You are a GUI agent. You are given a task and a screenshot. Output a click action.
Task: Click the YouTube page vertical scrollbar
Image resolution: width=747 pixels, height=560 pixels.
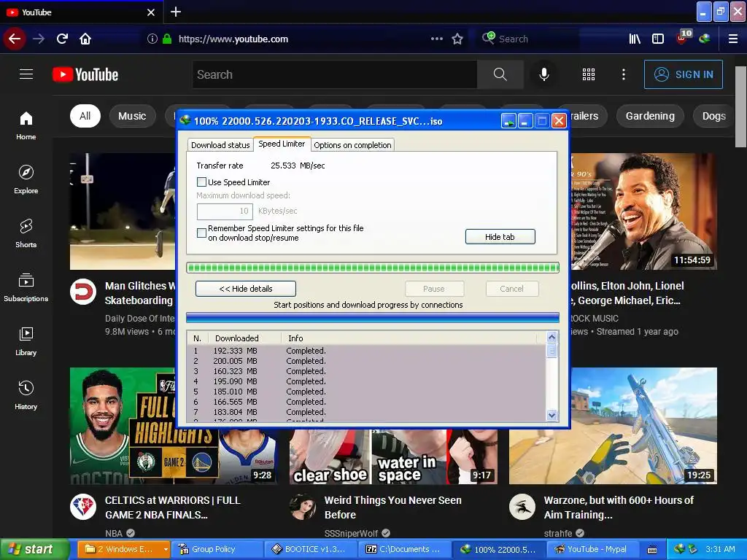741,107
